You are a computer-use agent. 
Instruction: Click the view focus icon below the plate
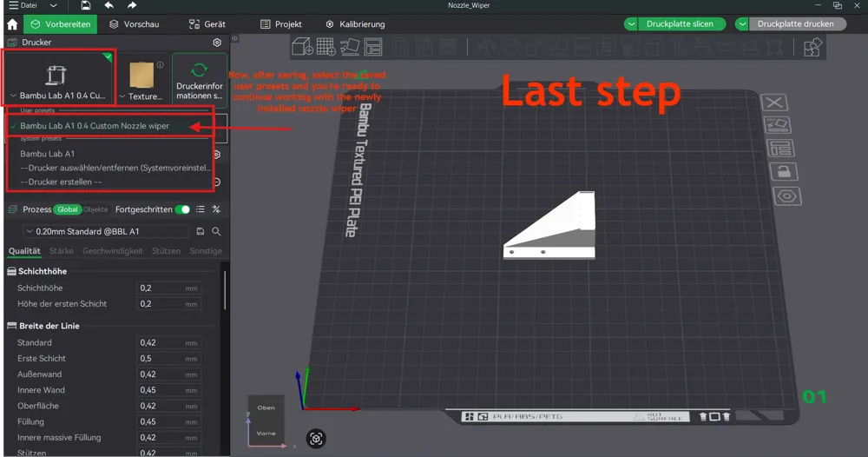(x=316, y=439)
